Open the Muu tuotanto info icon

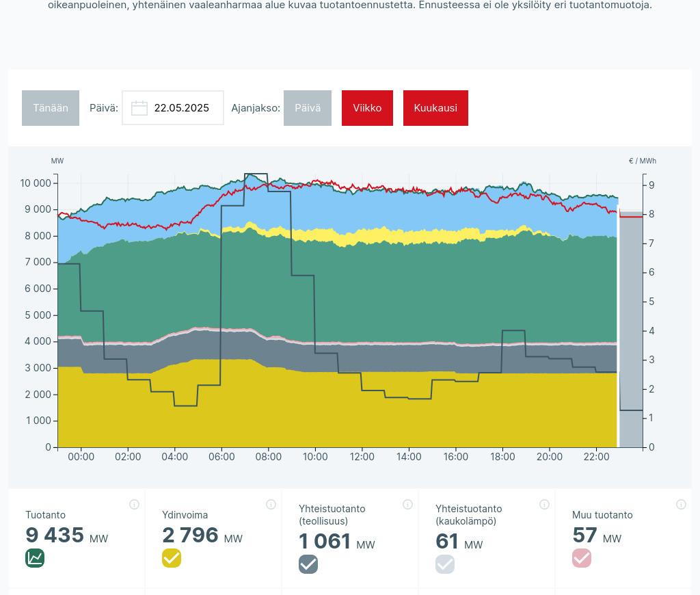(x=681, y=505)
